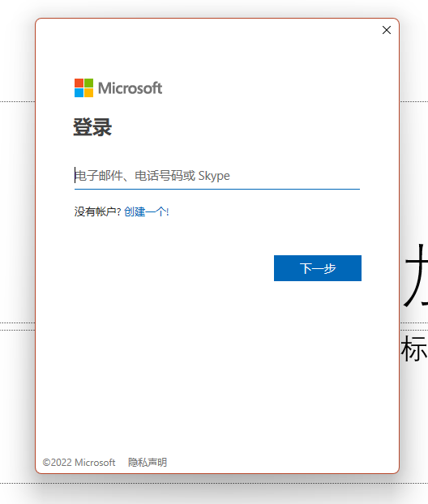
Task: Close the Microsoft sign-in dialog
Action: pos(387,30)
